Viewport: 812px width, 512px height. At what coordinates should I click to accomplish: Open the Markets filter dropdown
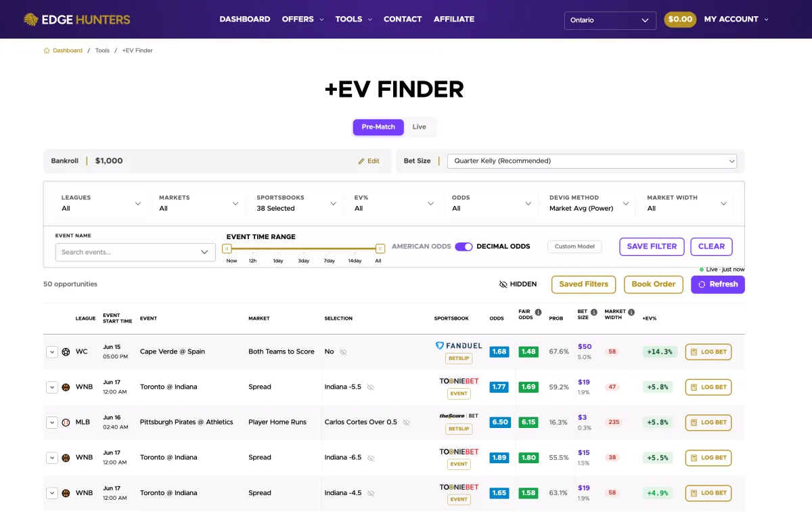pyautogui.click(x=198, y=203)
